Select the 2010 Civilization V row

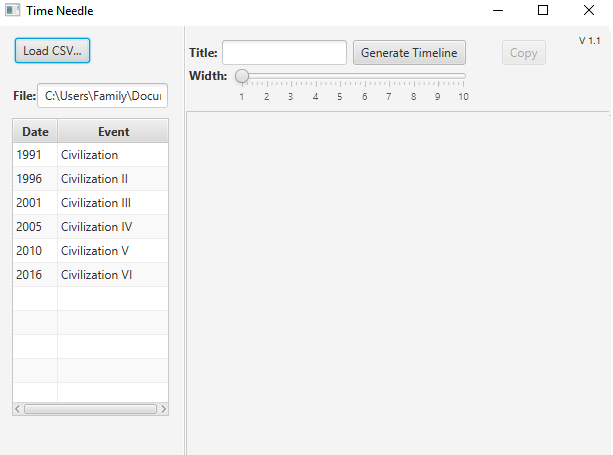coord(90,251)
